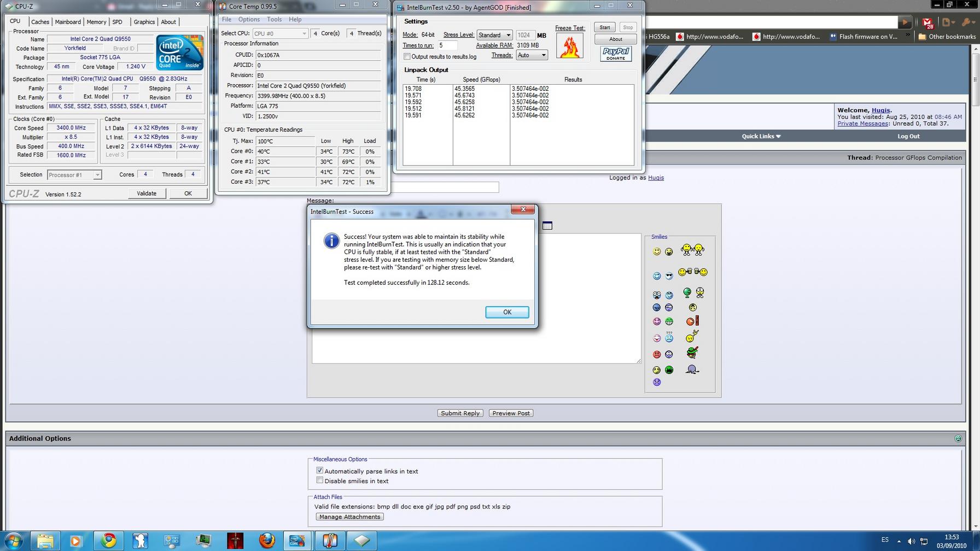Open the SPD tab in CPU-Z
Viewport: 980px width, 551px height.
coord(117,22)
